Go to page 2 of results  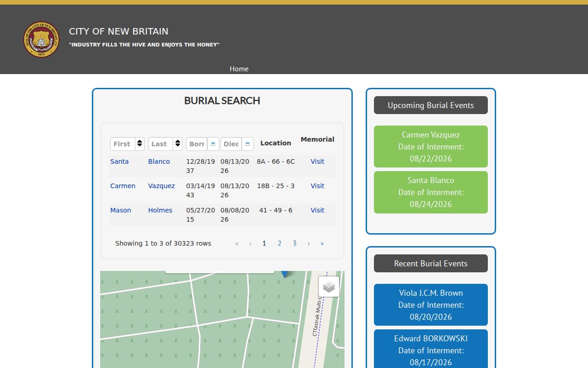coord(279,243)
